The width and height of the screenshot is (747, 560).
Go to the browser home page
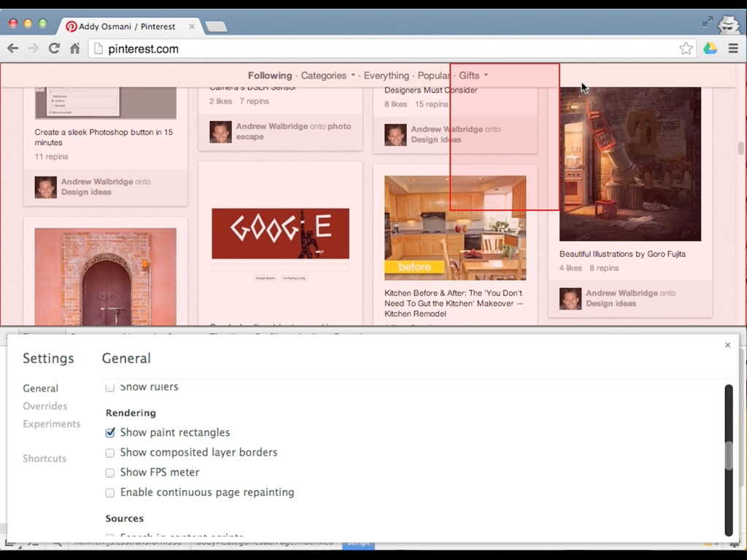(74, 49)
